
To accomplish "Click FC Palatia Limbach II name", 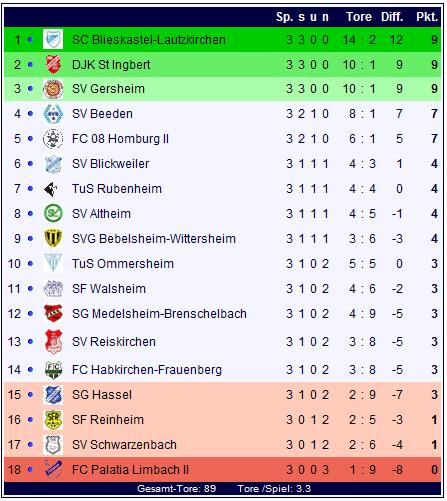I will (x=131, y=470).
